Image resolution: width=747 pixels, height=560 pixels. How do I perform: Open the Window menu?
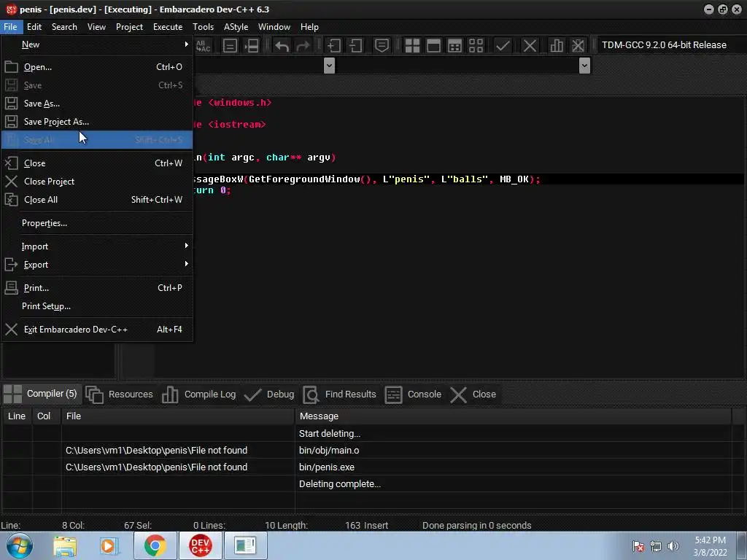point(274,27)
